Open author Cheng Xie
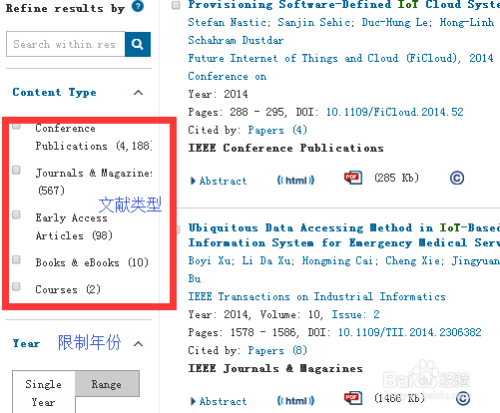This screenshot has width=500, height=413. 412,260
